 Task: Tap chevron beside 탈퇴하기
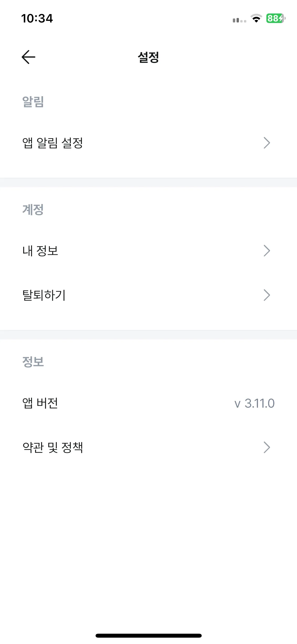267,295
